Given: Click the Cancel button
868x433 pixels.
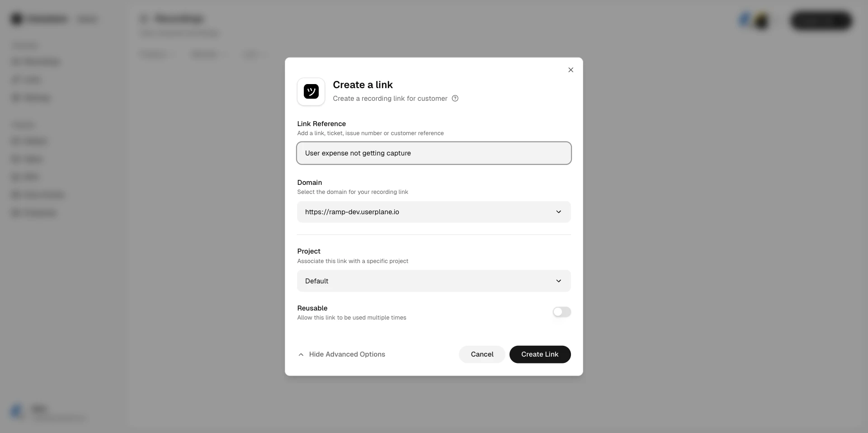Looking at the screenshot, I should tap(482, 354).
